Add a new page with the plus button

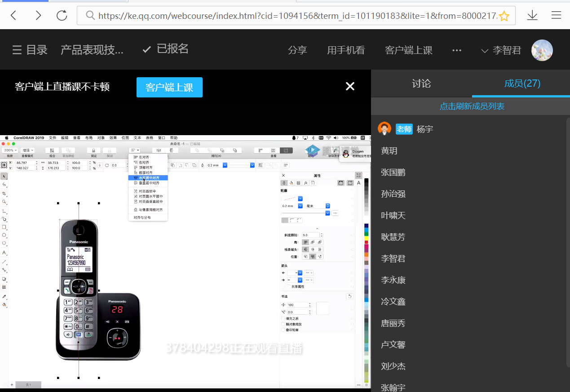coord(12,385)
